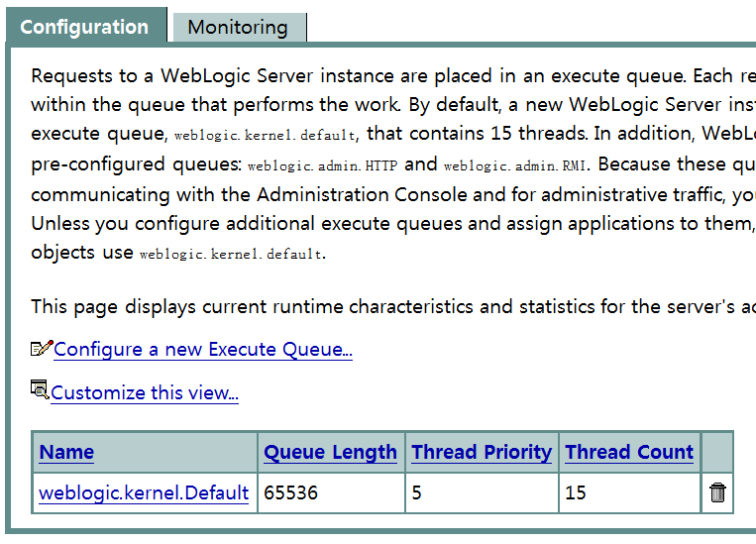Click the monospaced weblogic.kernel.default text after objects use
Screen dimensions: 756x544
coord(232,254)
